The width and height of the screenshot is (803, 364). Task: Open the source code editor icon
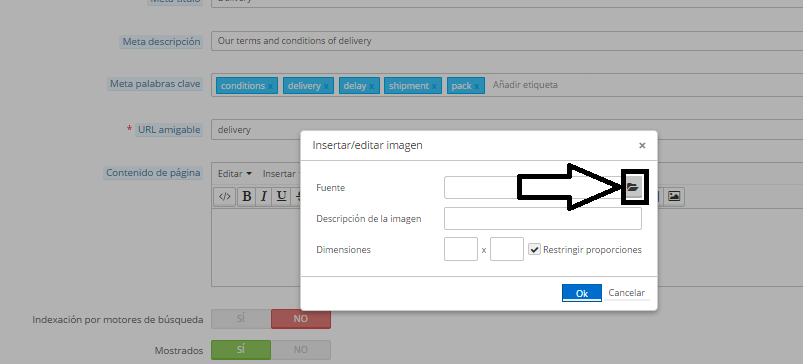click(x=224, y=196)
